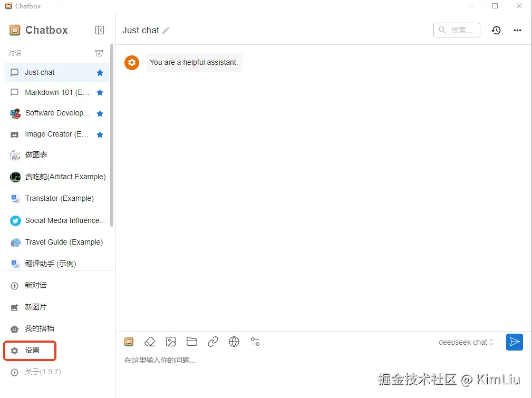The height and width of the screenshot is (398, 532).
Task: Open conversation settings sliders icon
Action: pos(255,342)
